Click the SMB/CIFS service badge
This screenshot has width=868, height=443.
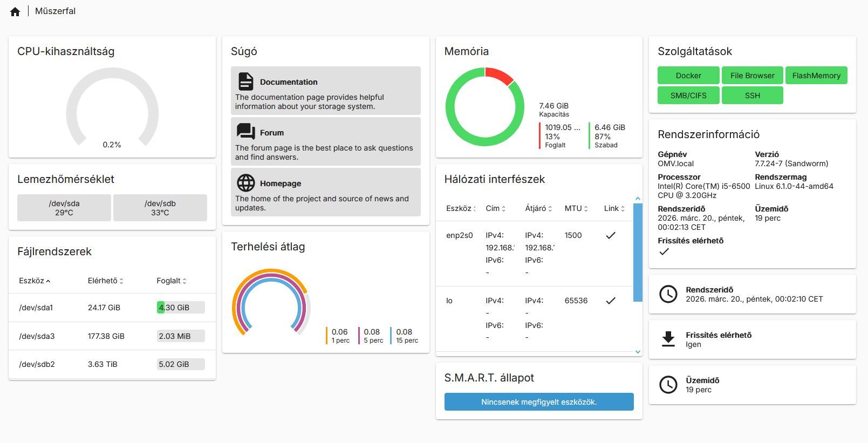point(688,96)
